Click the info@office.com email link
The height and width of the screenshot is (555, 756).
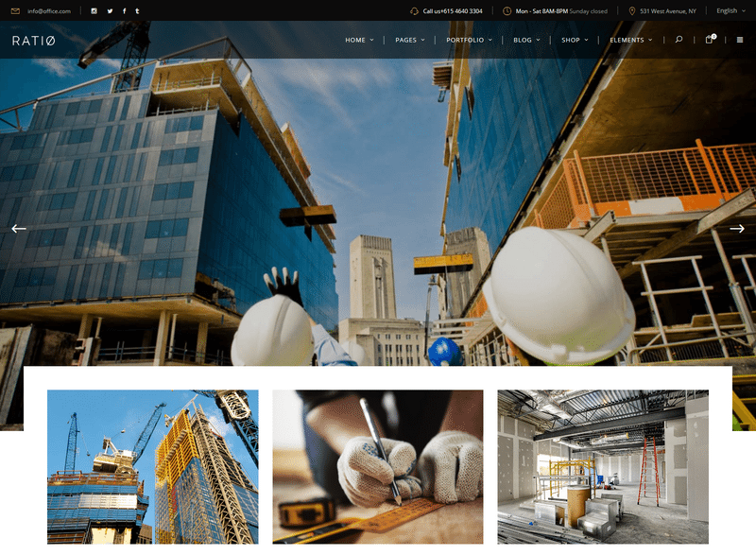point(48,11)
